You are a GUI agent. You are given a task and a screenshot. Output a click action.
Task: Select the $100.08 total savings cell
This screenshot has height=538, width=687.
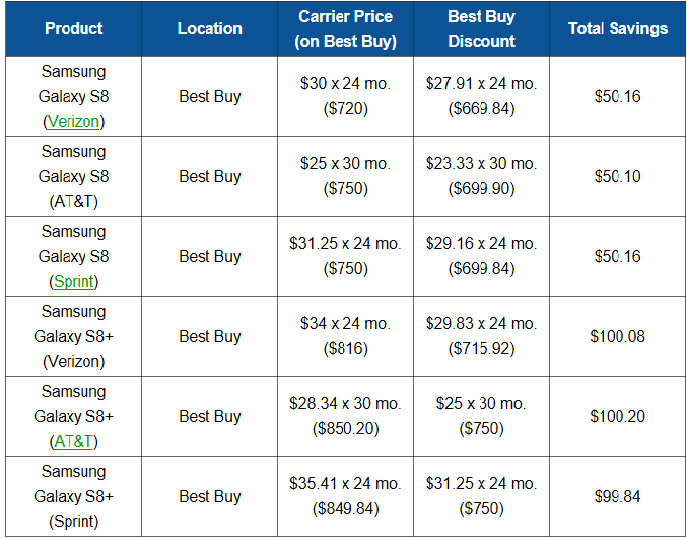coord(617,336)
